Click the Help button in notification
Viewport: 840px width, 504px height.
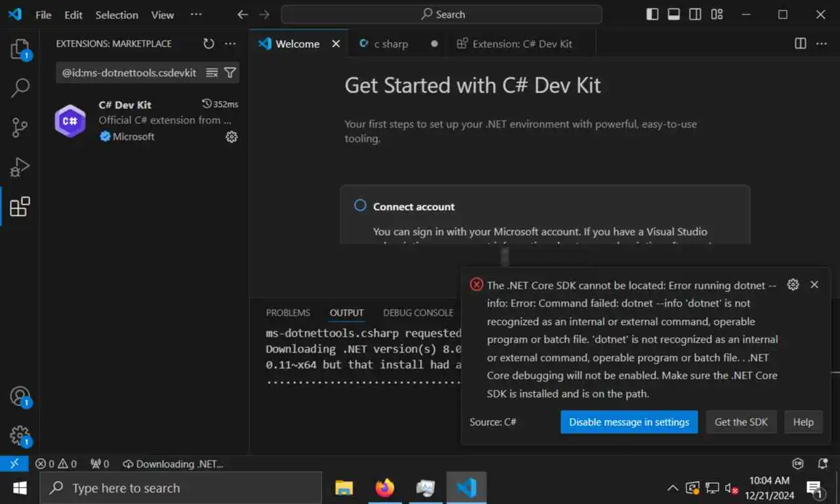click(803, 422)
